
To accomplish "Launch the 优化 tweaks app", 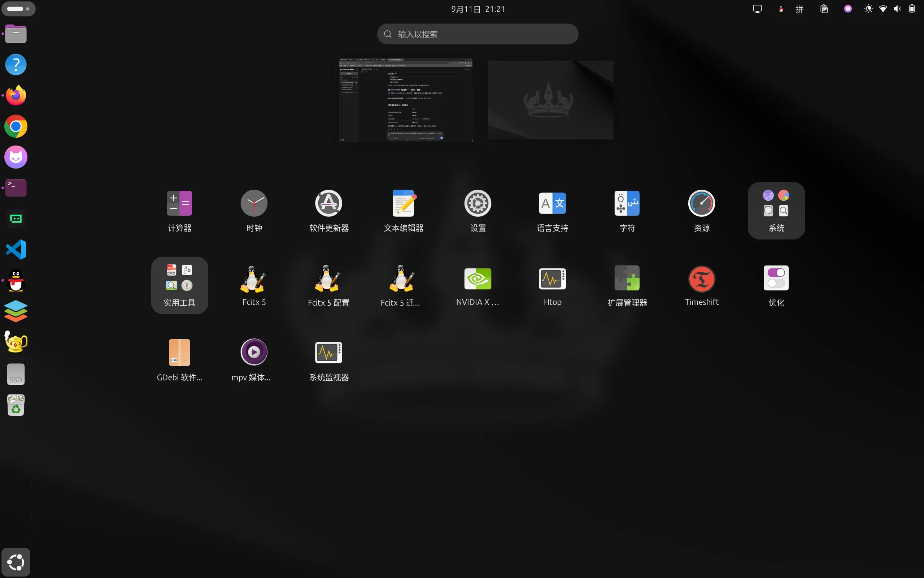I will 776,285.
